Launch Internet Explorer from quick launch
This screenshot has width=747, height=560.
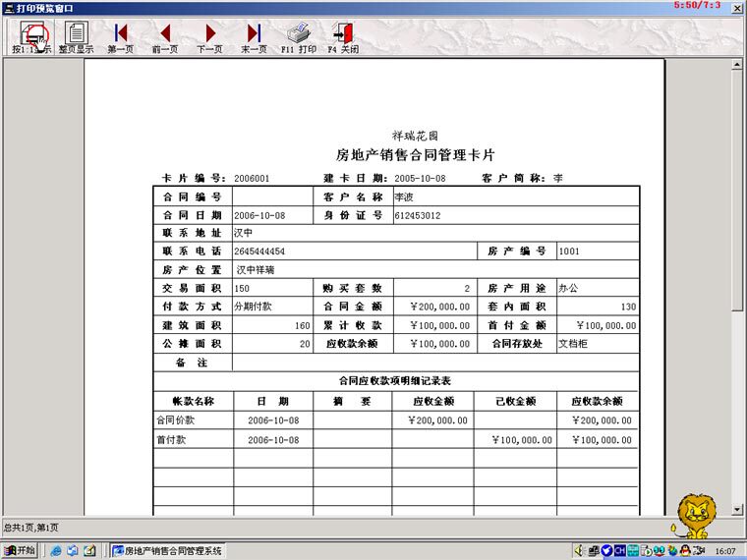click(56, 551)
